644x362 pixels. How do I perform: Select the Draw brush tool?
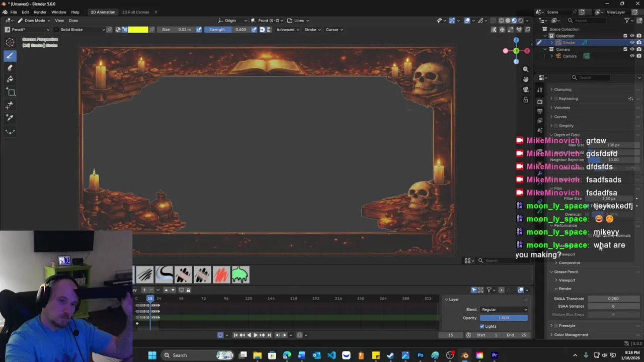coord(10,55)
